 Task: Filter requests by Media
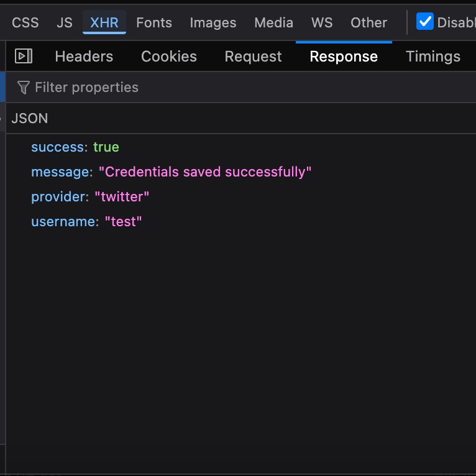(x=273, y=22)
